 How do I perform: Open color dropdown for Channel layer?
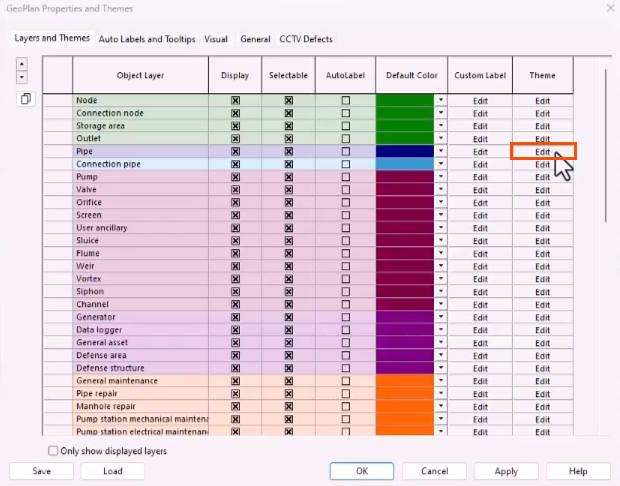click(x=440, y=304)
